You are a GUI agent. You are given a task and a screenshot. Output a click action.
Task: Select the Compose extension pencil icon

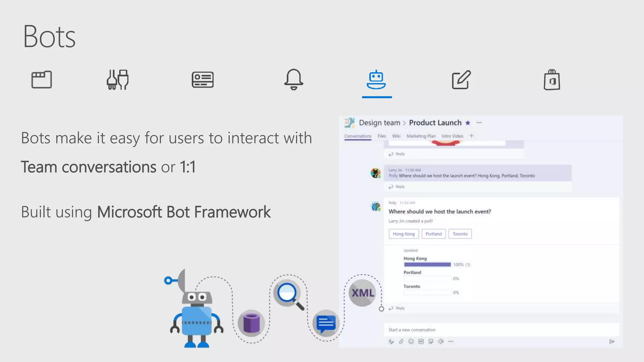pos(461,80)
